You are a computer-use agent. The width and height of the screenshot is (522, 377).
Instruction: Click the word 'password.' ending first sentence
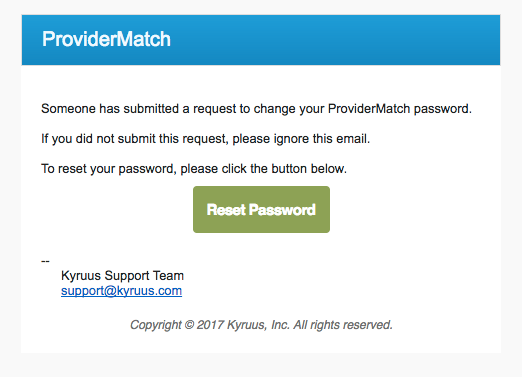pos(443,109)
